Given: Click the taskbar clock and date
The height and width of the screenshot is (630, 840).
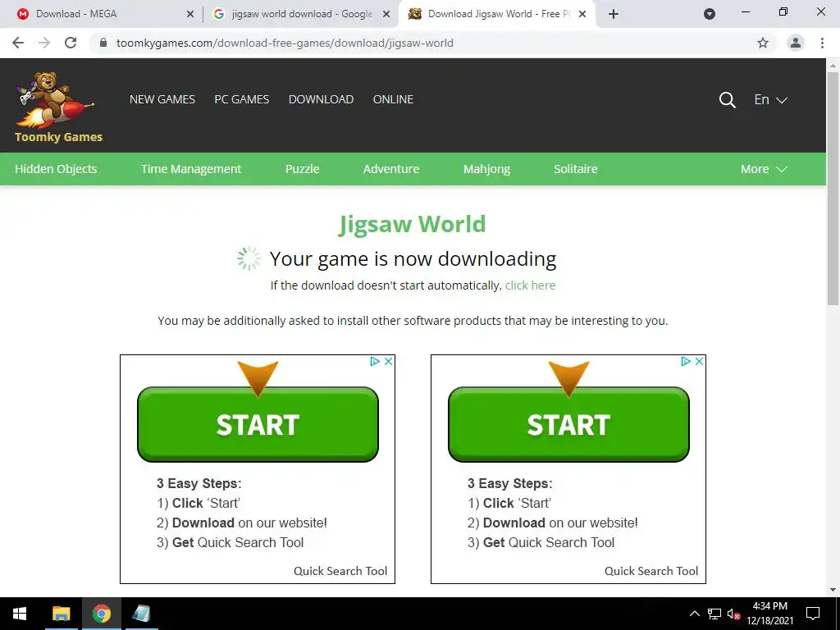Looking at the screenshot, I should [x=769, y=614].
